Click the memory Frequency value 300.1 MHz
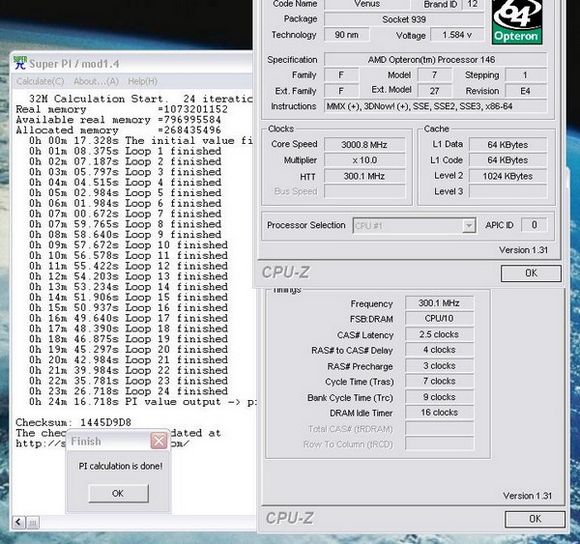The width and height of the screenshot is (580, 544). [x=439, y=303]
